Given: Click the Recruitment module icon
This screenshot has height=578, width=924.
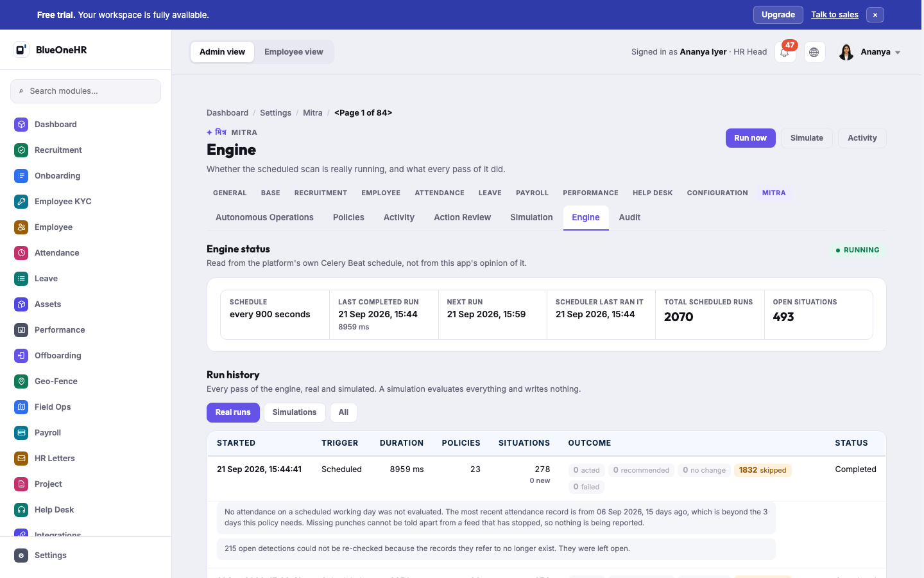Looking at the screenshot, I should coord(21,150).
